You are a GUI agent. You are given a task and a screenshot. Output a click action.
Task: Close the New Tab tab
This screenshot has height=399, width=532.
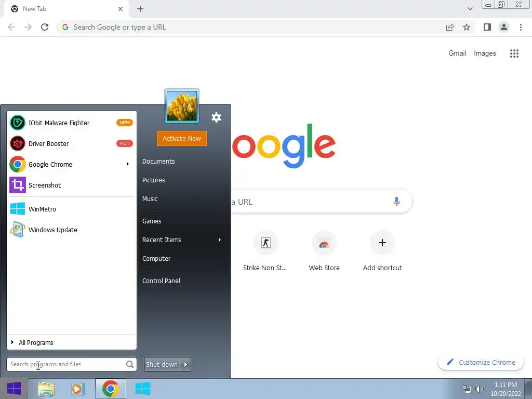point(121,9)
